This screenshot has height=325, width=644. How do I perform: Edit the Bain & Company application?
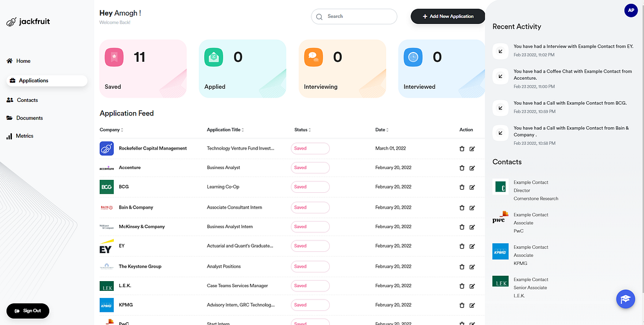coord(472,207)
